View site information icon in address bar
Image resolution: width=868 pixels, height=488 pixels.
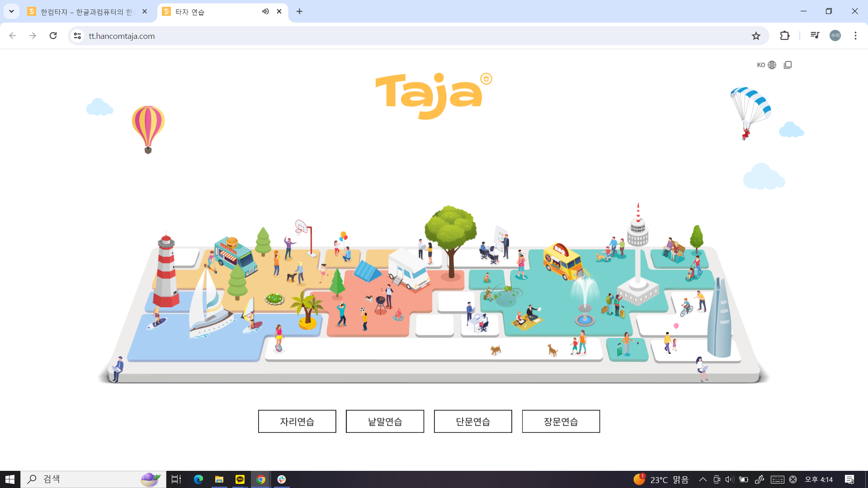click(x=78, y=36)
